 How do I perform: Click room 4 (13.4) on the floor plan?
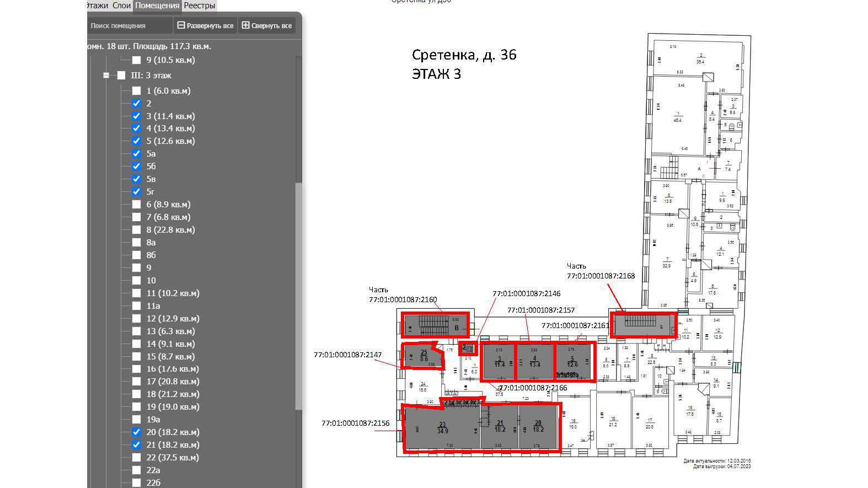534,362
